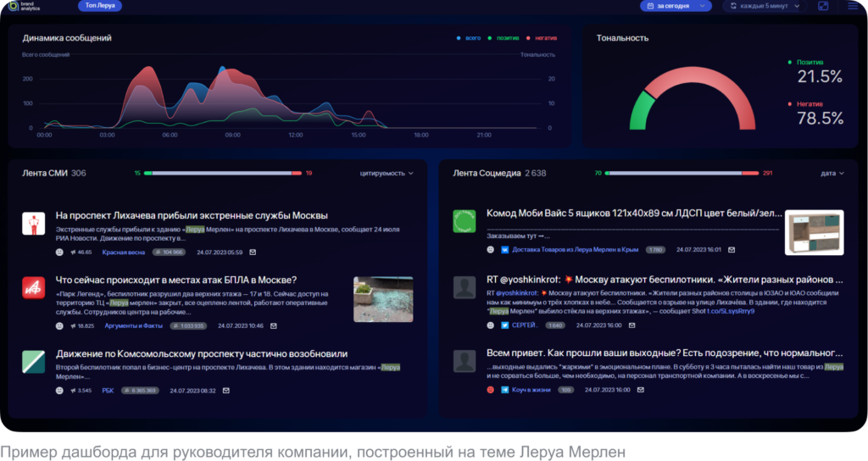Open 'каждые 5 минут' refresh dropdown
Viewport: 868px width, 461px height.
point(765,6)
